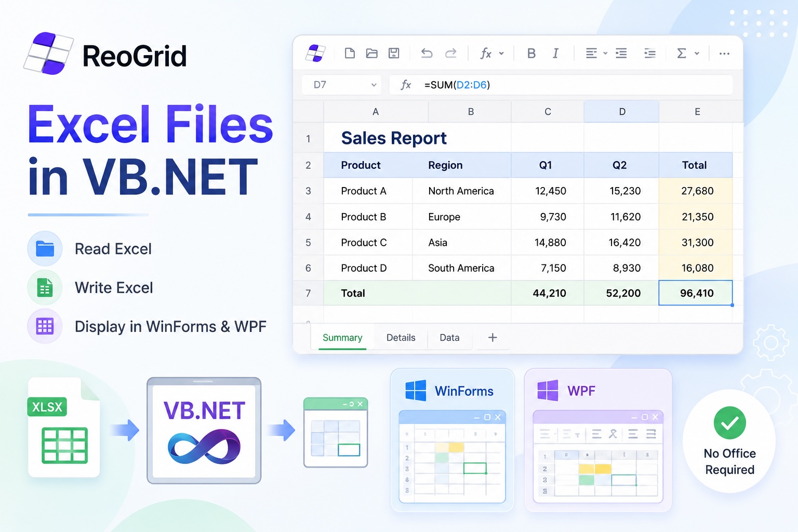The height and width of the screenshot is (532, 798).
Task: Save using the floppy disk icon
Action: click(394, 53)
